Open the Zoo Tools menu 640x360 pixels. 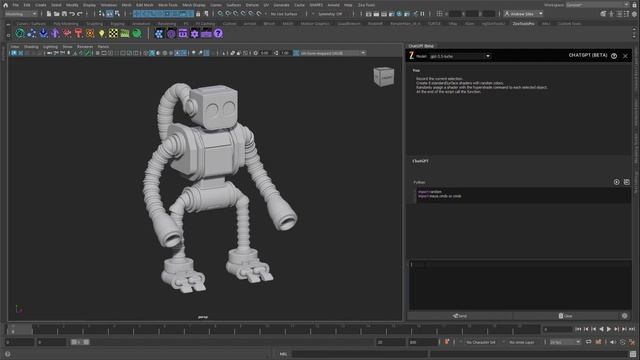366,5
